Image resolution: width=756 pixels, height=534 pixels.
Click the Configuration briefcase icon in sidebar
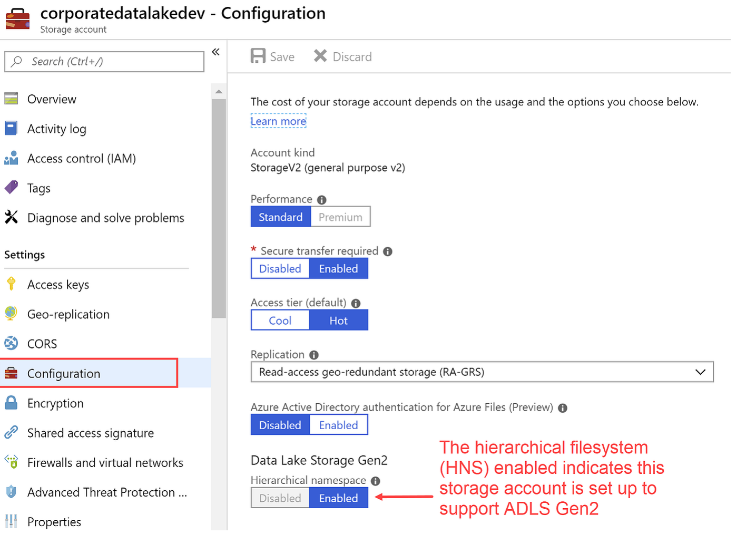pos(11,373)
